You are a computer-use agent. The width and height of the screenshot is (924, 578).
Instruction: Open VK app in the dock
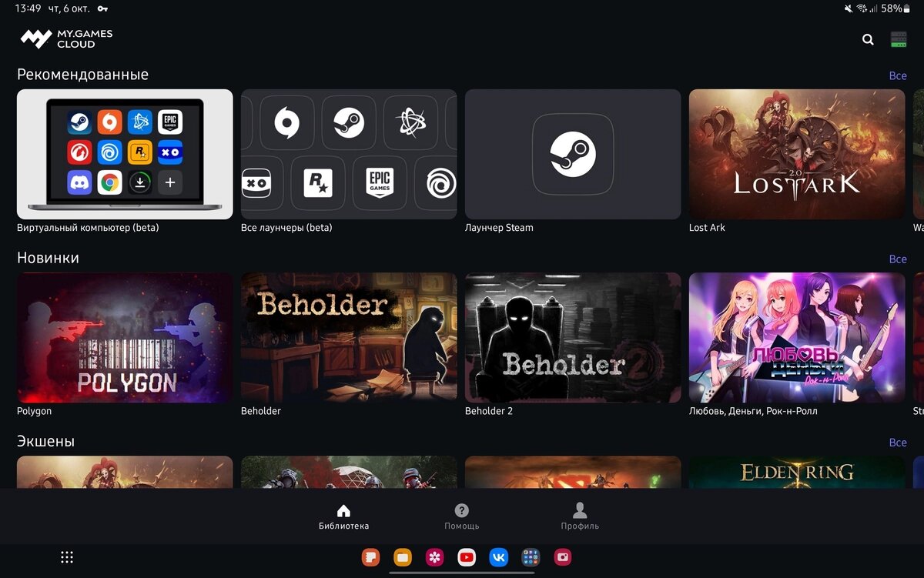tap(498, 557)
